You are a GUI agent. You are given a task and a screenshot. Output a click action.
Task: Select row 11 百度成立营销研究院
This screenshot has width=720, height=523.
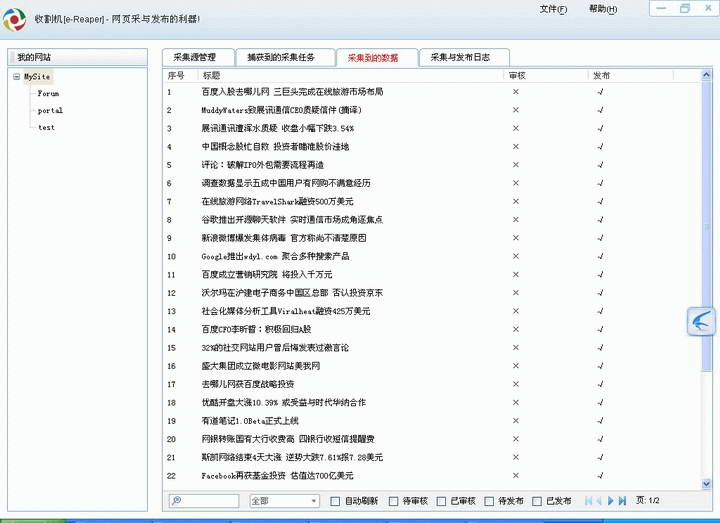[x=432, y=275]
